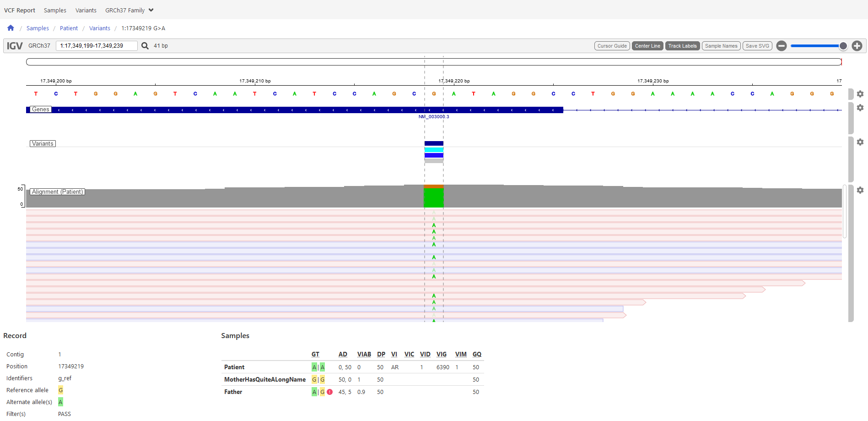Click the locus search magnifier icon
This screenshot has width=868, height=421.
[145, 46]
